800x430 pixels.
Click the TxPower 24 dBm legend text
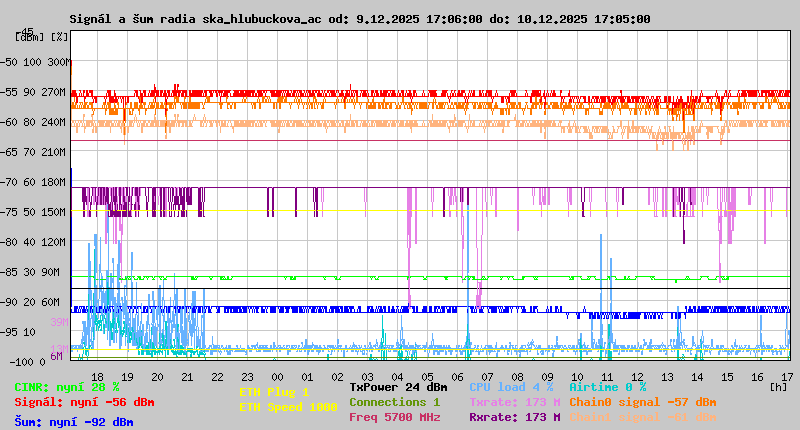pyautogui.click(x=398, y=386)
